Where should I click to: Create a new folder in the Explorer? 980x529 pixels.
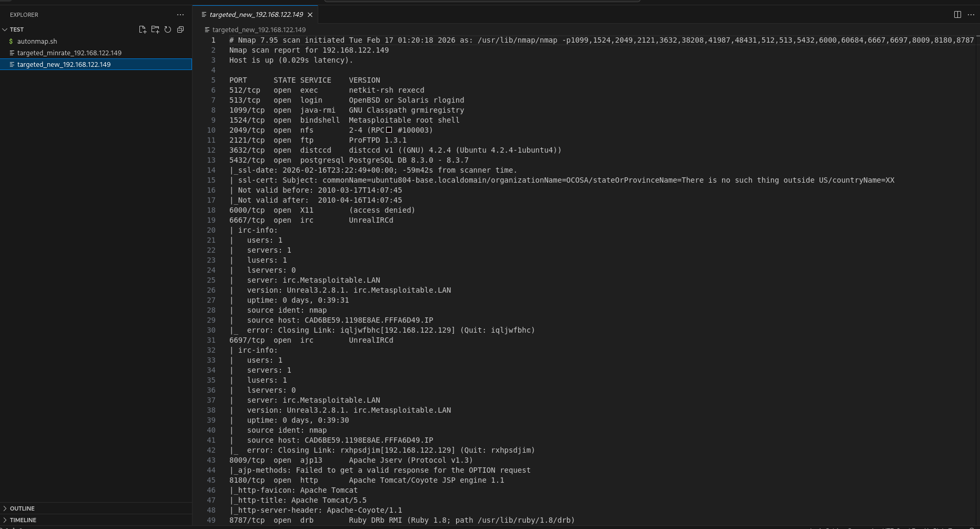click(x=155, y=29)
